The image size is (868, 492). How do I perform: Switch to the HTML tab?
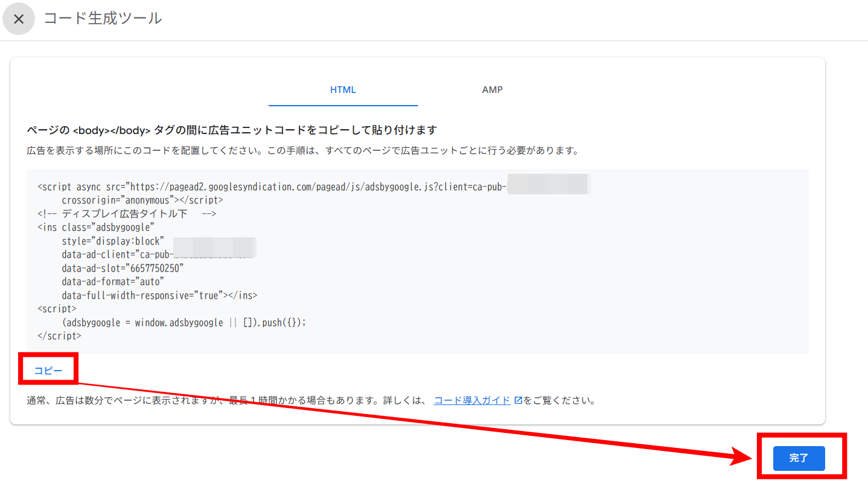(343, 90)
